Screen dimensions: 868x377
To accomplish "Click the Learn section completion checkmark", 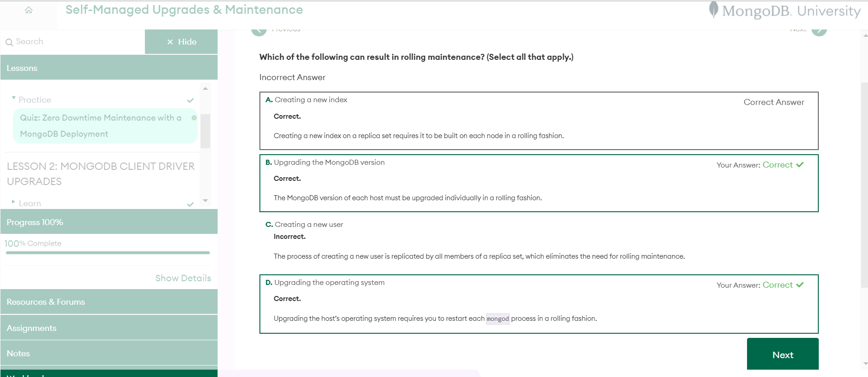I will [x=190, y=204].
